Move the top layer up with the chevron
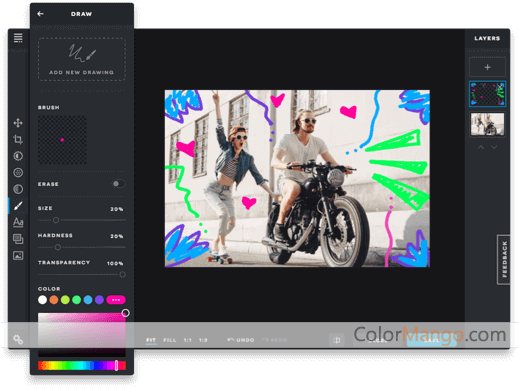The image size is (518, 388). 481,147
